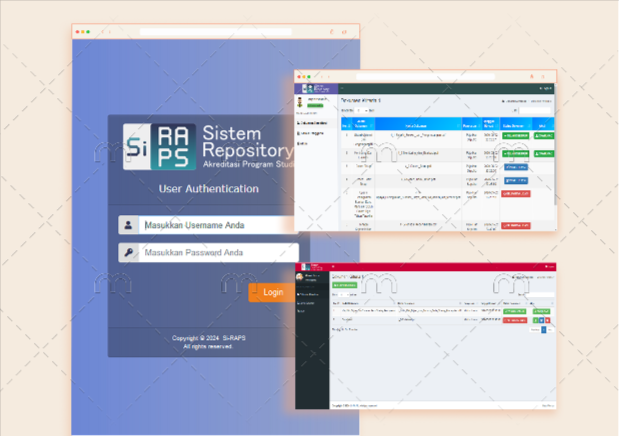This screenshot has height=436, width=619.
Task: Toggle sidebar via hamburger icon in dark green navbar
Action: [x=342, y=88]
